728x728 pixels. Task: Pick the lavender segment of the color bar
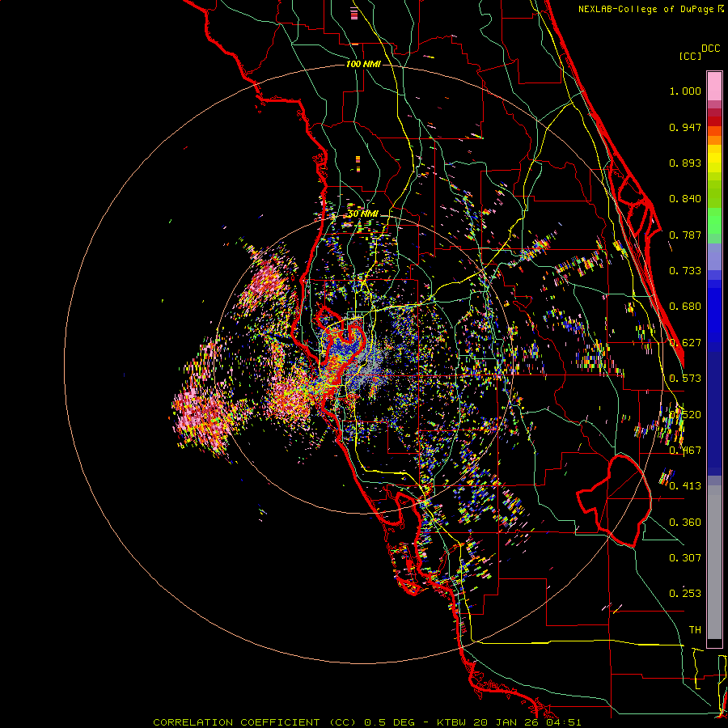tap(714, 257)
